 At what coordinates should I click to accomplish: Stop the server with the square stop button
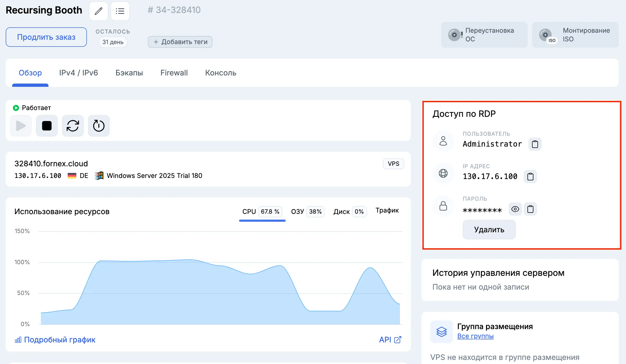click(47, 126)
